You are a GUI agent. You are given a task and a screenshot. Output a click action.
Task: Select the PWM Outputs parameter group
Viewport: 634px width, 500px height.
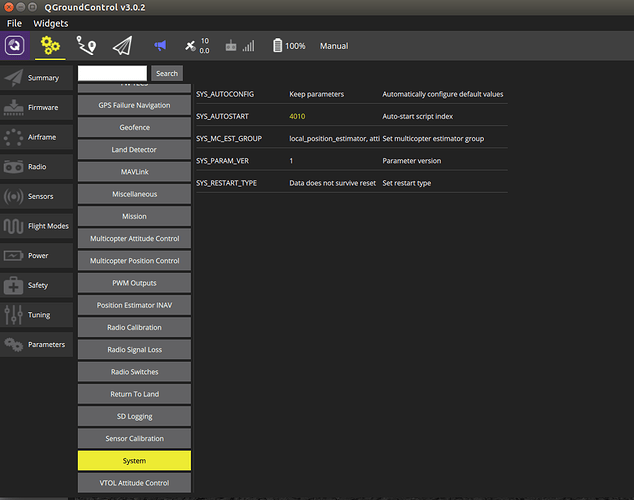(x=134, y=283)
